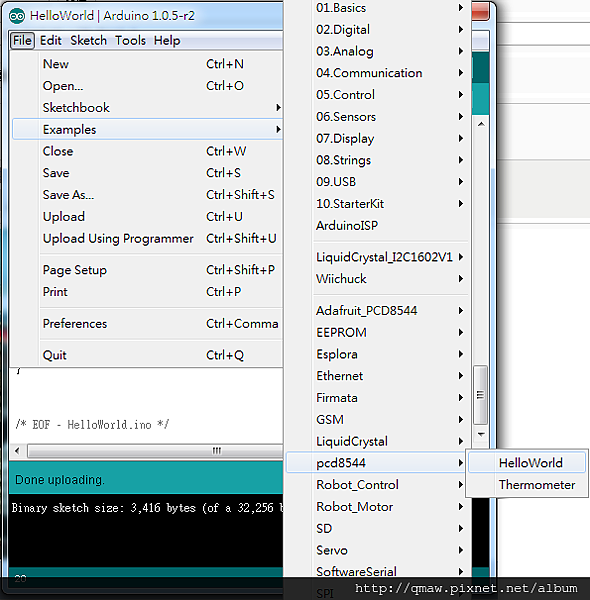The height and width of the screenshot is (600, 590).
Task: Select the Examples menu entry
Action: tap(148, 129)
